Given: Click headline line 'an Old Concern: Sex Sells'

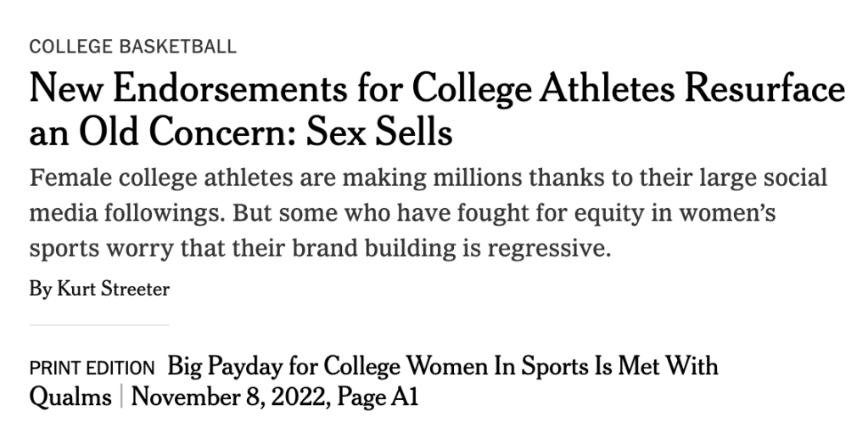Looking at the screenshot, I should click(240, 132).
